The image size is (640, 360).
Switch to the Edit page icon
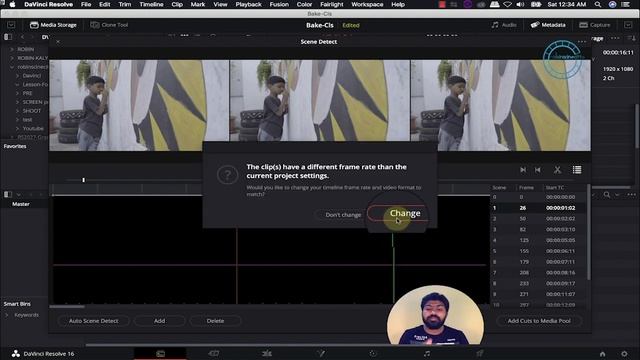click(x=267, y=353)
